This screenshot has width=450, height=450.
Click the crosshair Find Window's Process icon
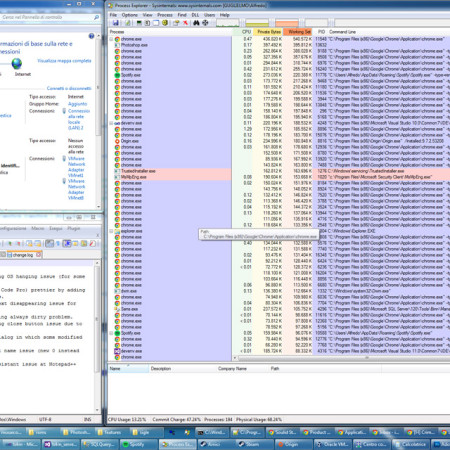[x=205, y=23]
